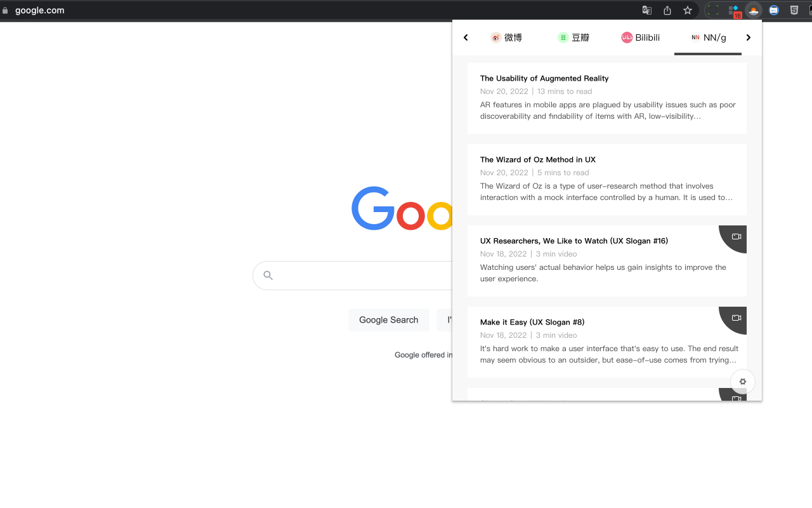Open The Usability of Augmented Reality article

point(544,78)
